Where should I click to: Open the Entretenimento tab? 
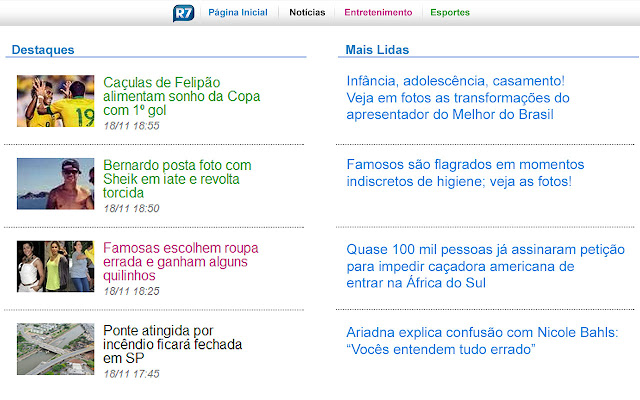(x=378, y=13)
